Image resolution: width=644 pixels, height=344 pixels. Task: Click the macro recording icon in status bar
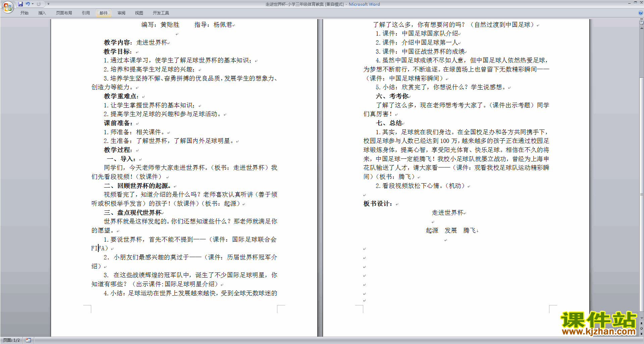point(29,340)
